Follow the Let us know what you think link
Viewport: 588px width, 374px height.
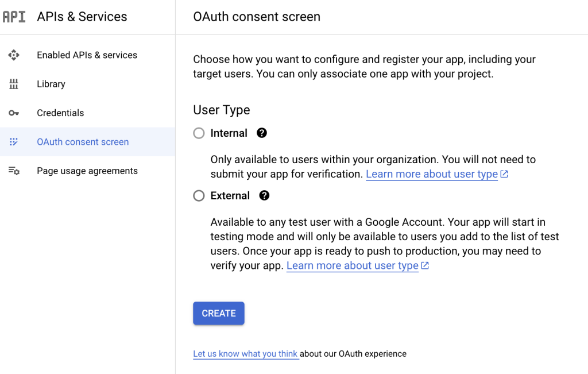coord(246,354)
